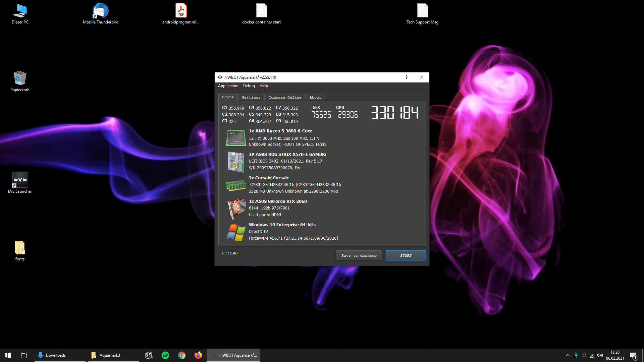Open Firefox from the taskbar
Screen dimensions: 644x362
[x=198, y=355]
